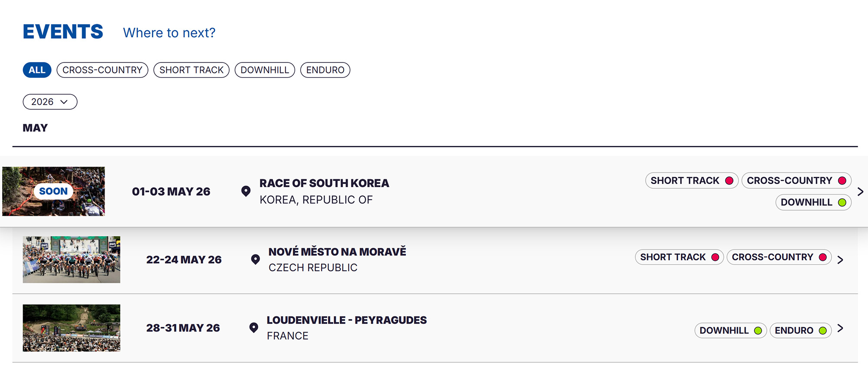
Task: Filter events by Enduro discipline
Action: (325, 70)
